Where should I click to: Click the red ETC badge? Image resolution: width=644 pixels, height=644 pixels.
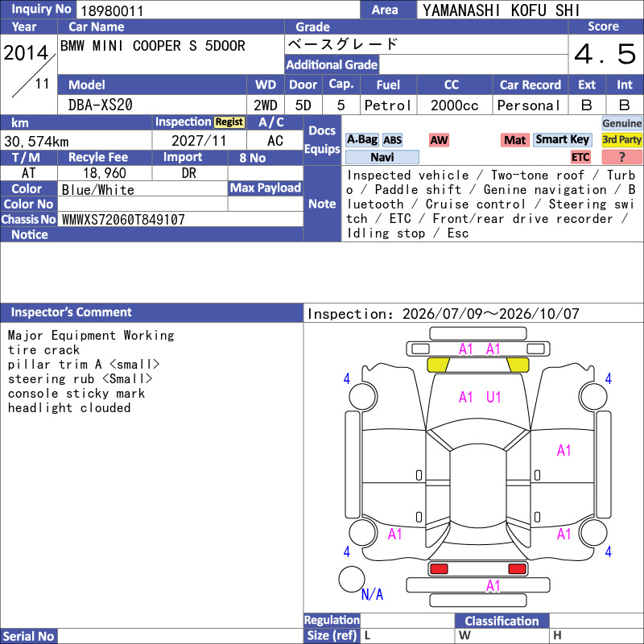580,157
